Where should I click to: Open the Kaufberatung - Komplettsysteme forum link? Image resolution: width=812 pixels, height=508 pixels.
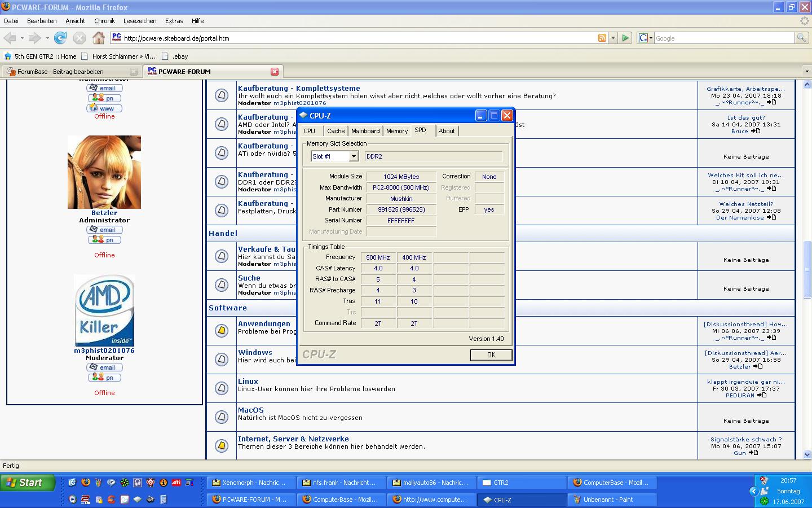tap(299, 88)
